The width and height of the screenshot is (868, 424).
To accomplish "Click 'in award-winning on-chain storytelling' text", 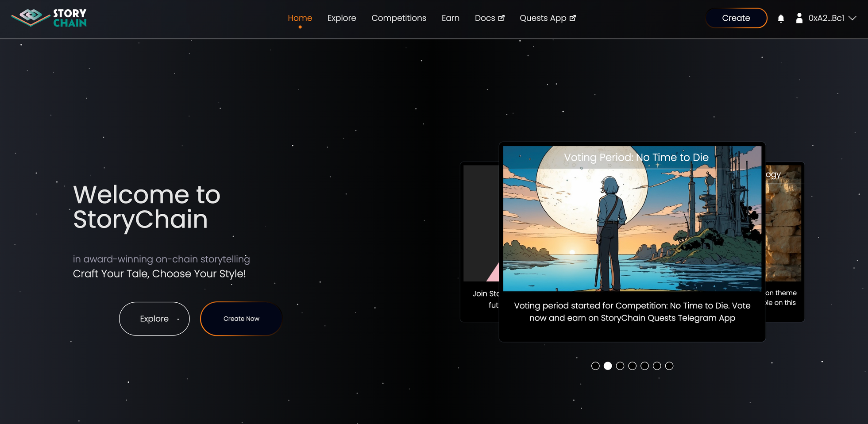I will click(x=162, y=259).
